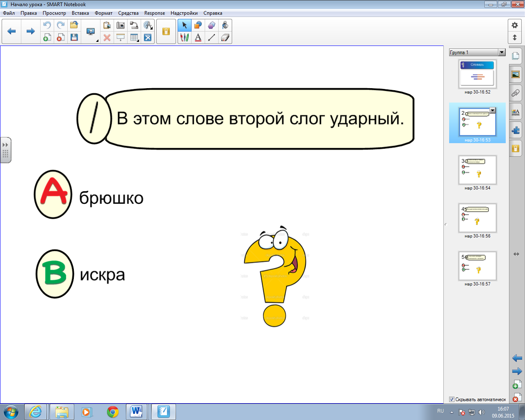This screenshot has width=525, height=420.
Task: Open the Add-ons puzzle piece tab
Action: [516, 130]
